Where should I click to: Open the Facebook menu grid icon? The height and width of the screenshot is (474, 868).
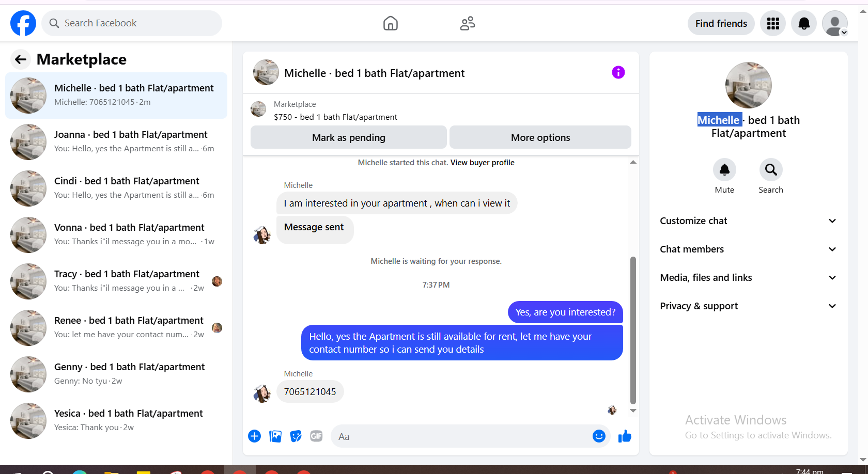(773, 23)
